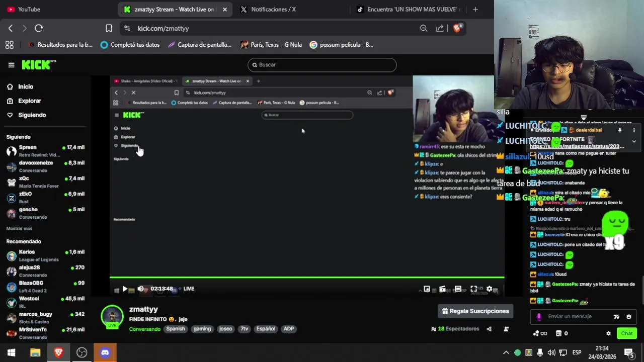Open a new browser tab
644x362 pixels.
(x=475, y=9)
